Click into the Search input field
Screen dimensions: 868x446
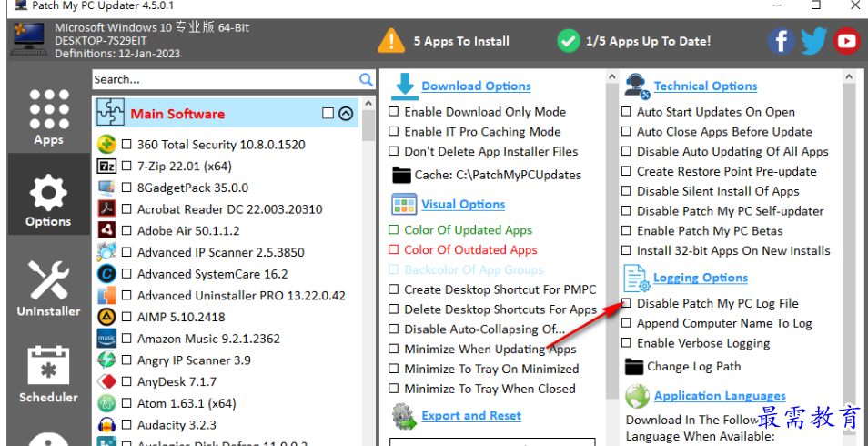tap(226, 79)
